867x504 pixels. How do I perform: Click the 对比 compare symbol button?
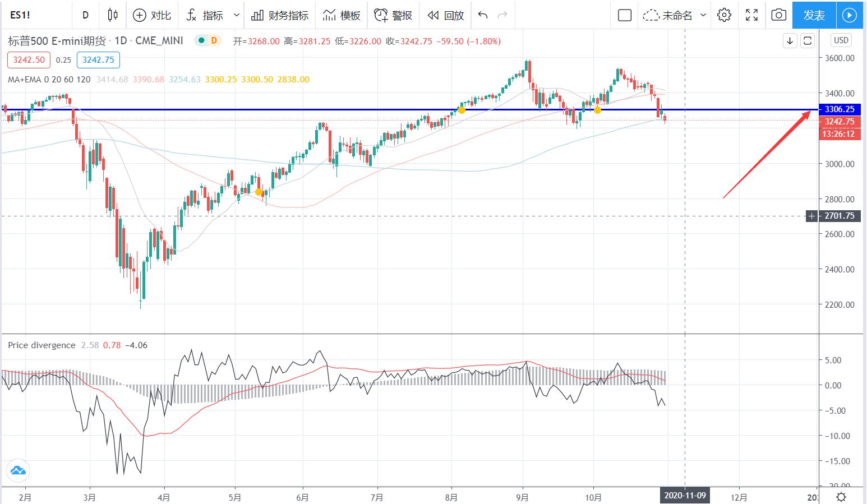click(152, 15)
